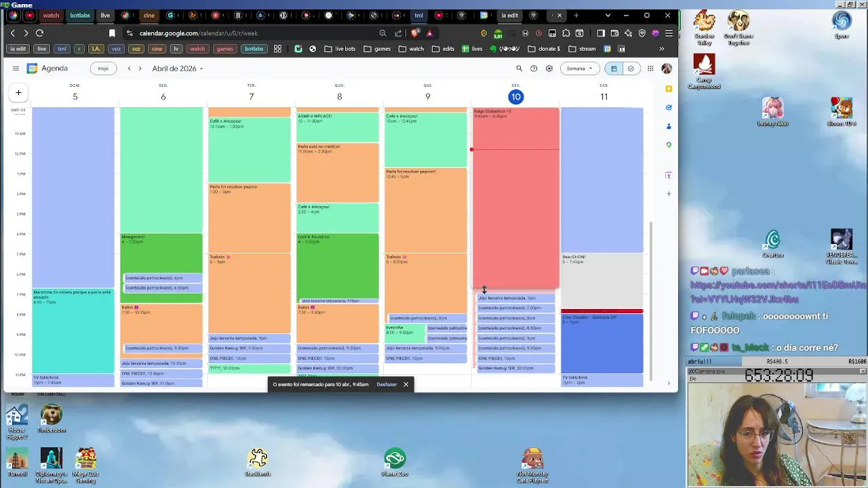Open folga (Subathon) red event
This screenshot has height=488, width=868.
[516, 198]
